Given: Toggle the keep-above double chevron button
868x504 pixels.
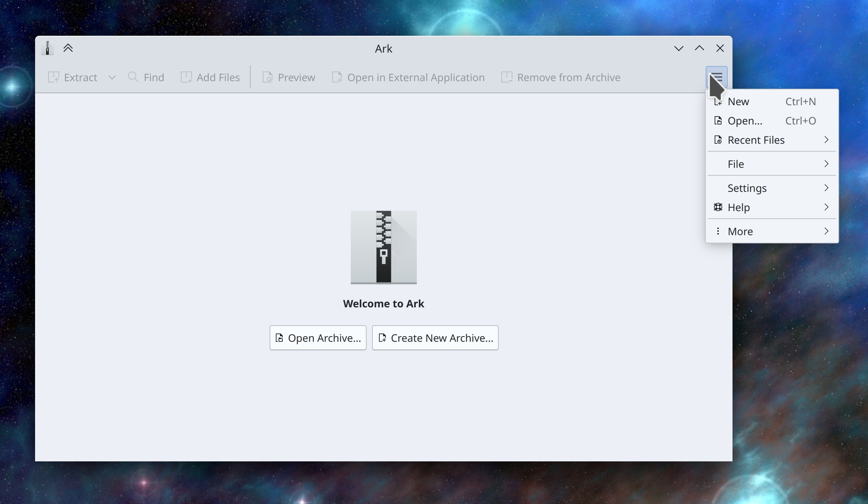Looking at the screenshot, I should tap(68, 48).
